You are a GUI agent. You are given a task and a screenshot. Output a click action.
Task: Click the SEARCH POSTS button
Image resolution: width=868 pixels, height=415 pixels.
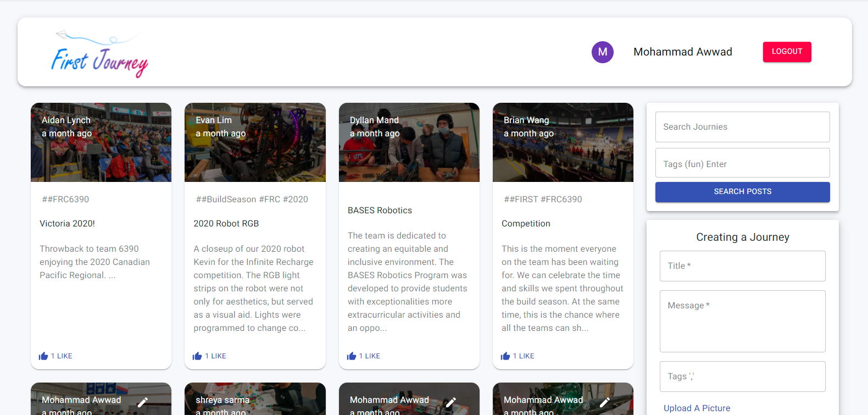point(743,192)
